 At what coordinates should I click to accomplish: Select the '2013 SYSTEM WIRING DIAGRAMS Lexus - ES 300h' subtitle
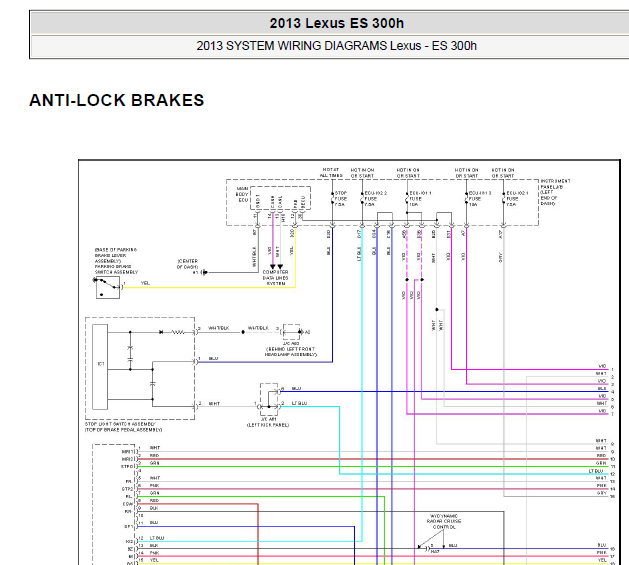tap(336, 46)
